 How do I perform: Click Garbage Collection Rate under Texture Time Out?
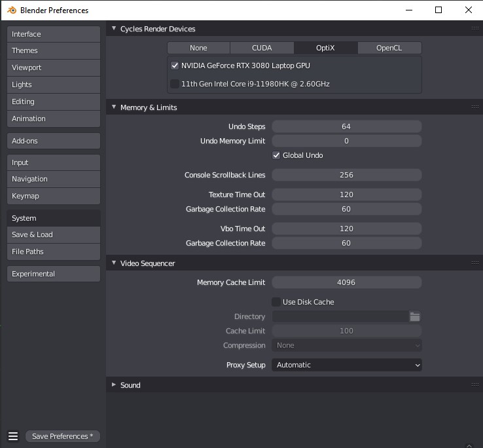point(346,209)
